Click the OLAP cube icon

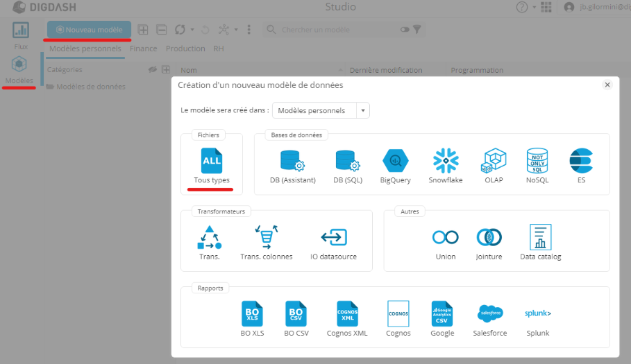pos(494,161)
